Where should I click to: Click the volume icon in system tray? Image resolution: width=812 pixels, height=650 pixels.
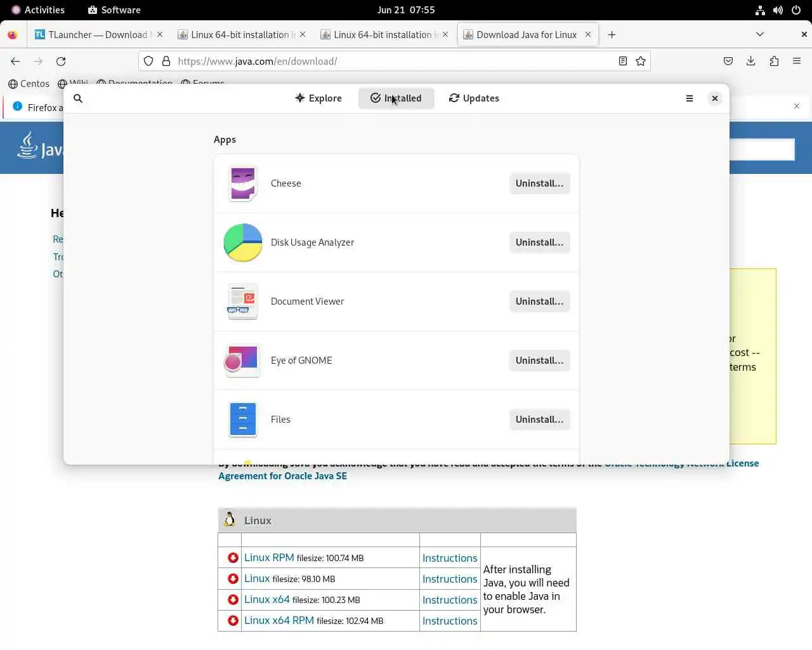(778, 10)
